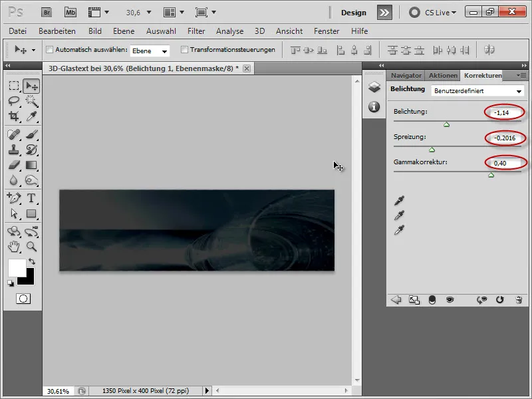532x399 pixels.
Task: Reset adjustment to defaults icon
Action: click(x=500, y=300)
